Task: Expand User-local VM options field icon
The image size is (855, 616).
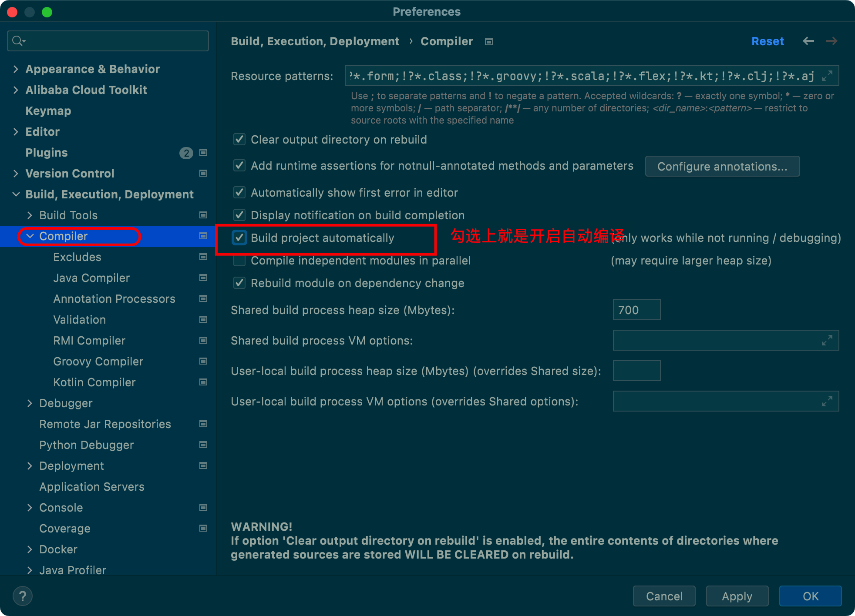Action: pyautogui.click(x=827, y=401)
